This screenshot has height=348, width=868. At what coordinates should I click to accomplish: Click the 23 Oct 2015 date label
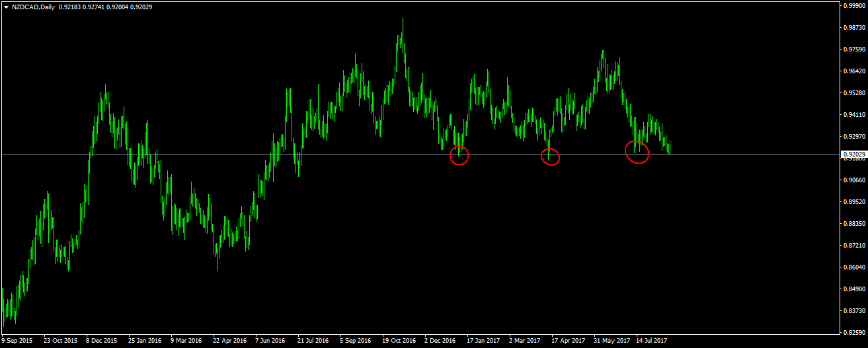click(x=61, y=341)
